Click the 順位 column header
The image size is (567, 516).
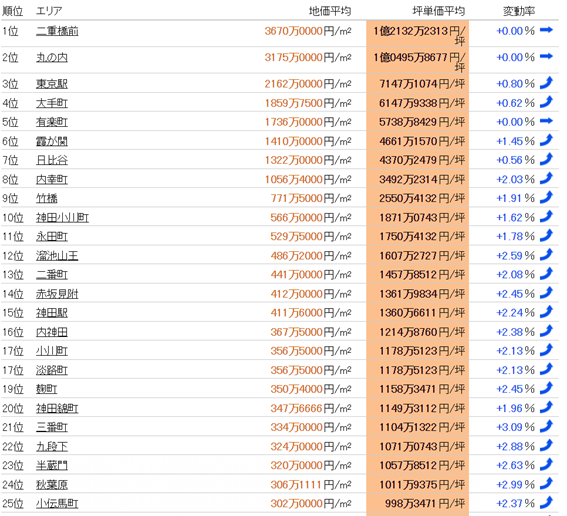13,11
